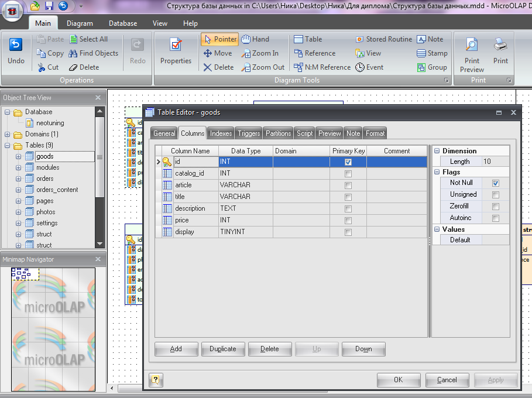
Task: Click Find Objects in Operations
Action: click(x=94, y=53)
